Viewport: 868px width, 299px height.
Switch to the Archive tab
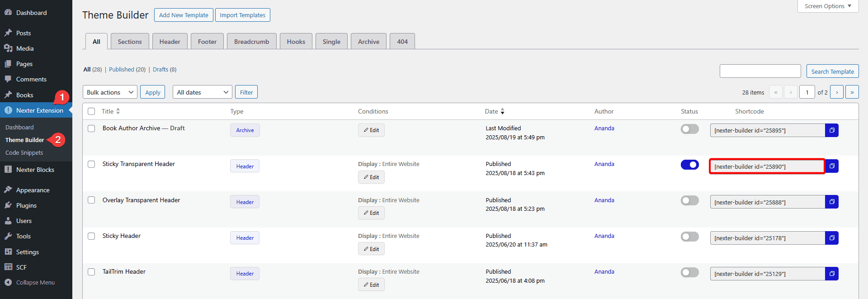[x=368, y=42]
